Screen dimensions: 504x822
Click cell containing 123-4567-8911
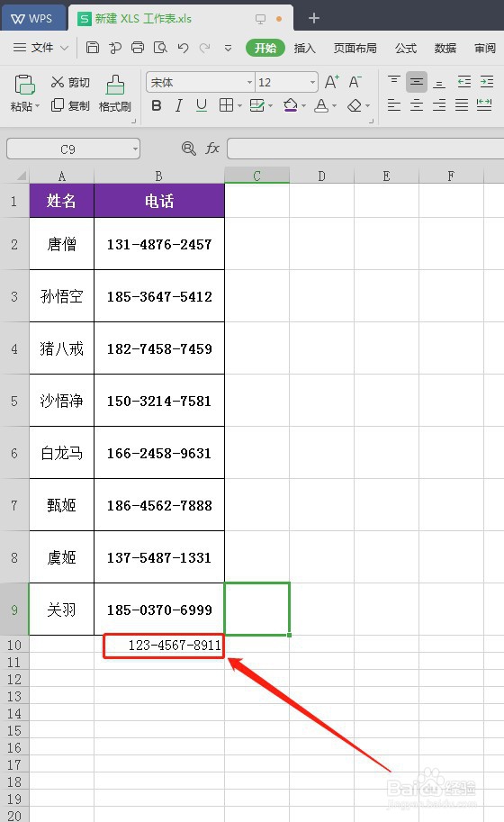click(159, 645)
